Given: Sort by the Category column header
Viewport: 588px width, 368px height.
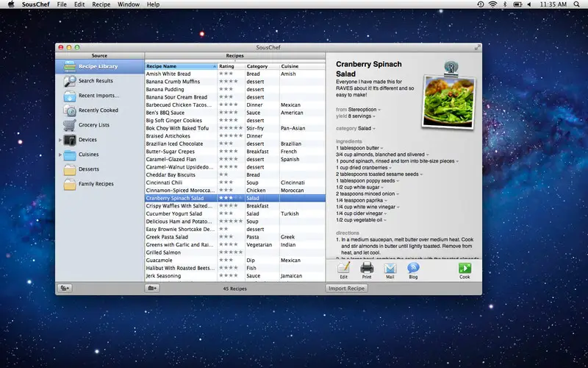Looking at the screenshot, I should [262, 66].
